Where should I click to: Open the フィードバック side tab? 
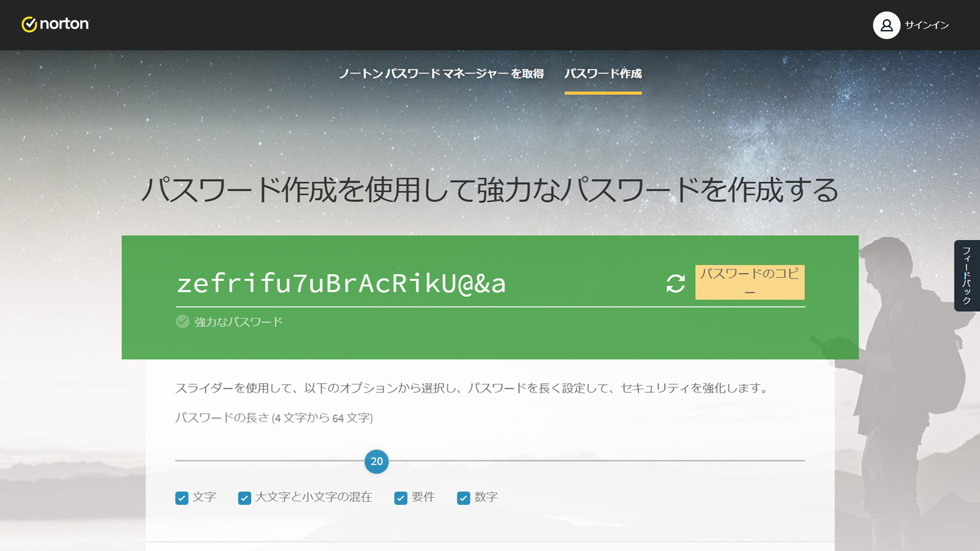[967, 275]
